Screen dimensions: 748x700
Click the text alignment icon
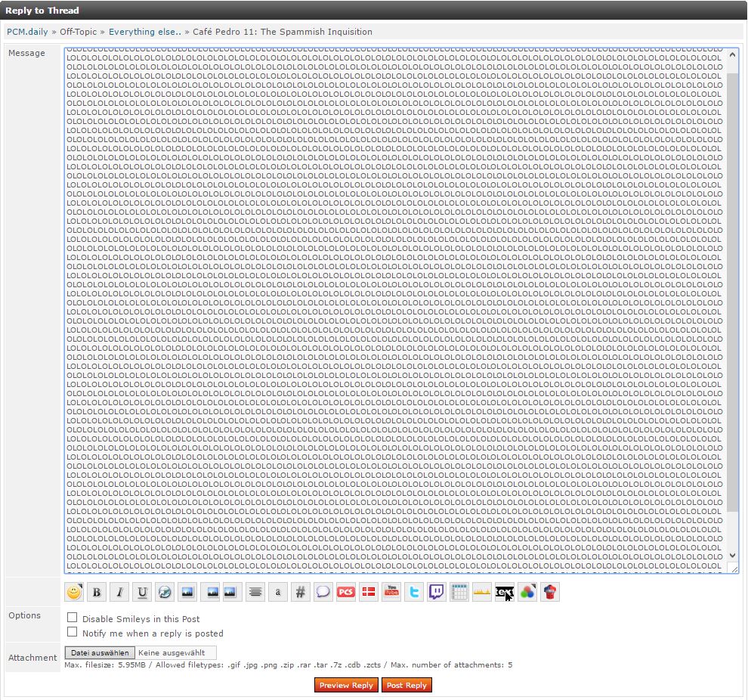click(255, 593)
